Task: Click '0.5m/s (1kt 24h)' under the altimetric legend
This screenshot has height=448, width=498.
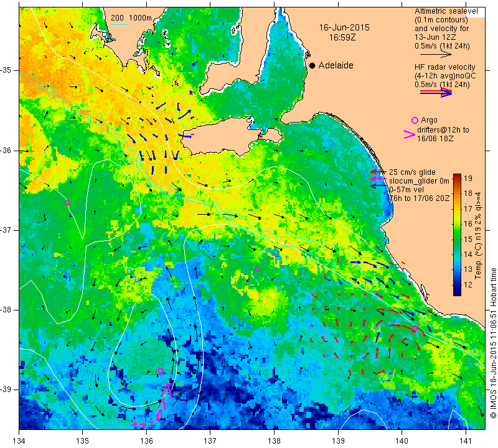Action: (442, 46)
